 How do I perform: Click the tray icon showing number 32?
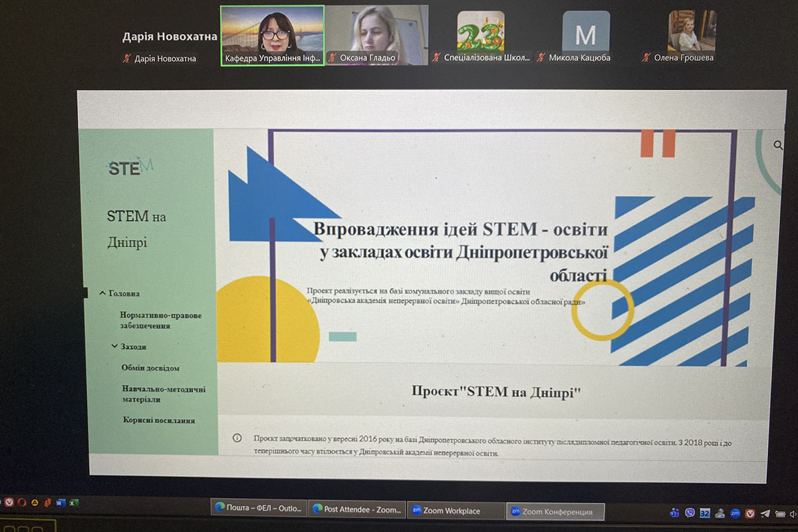click(705, 513)
